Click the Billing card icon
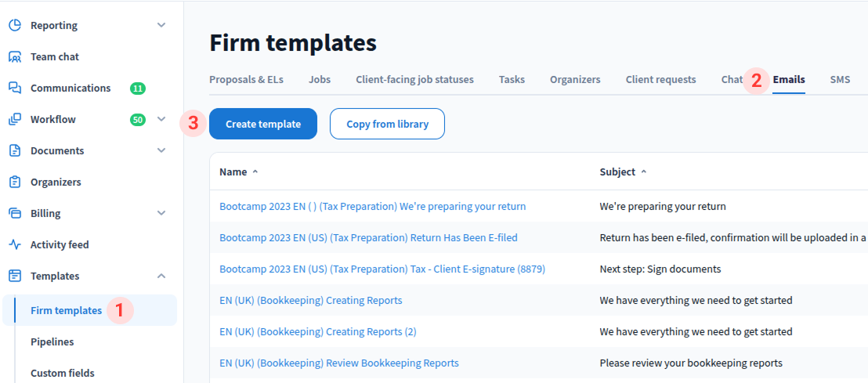The height and width of the screenshot is (383, 868). click(15, 213)
